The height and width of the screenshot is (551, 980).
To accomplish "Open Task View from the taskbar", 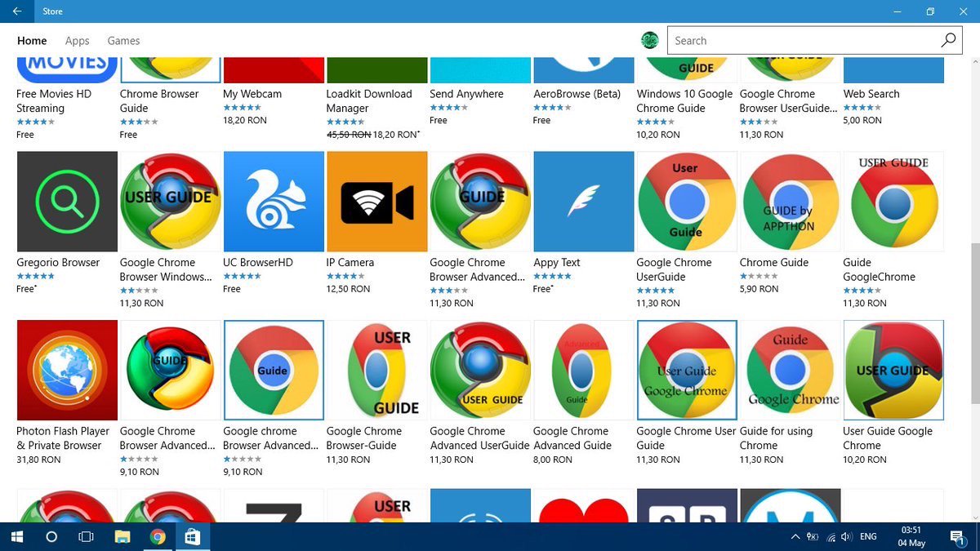I will coord(85,536).
